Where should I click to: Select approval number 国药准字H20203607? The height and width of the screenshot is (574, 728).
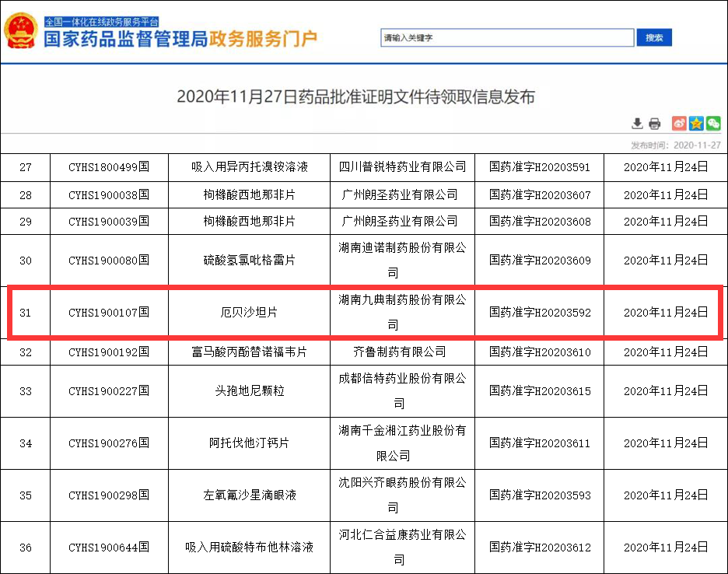[x=540, y=195]
